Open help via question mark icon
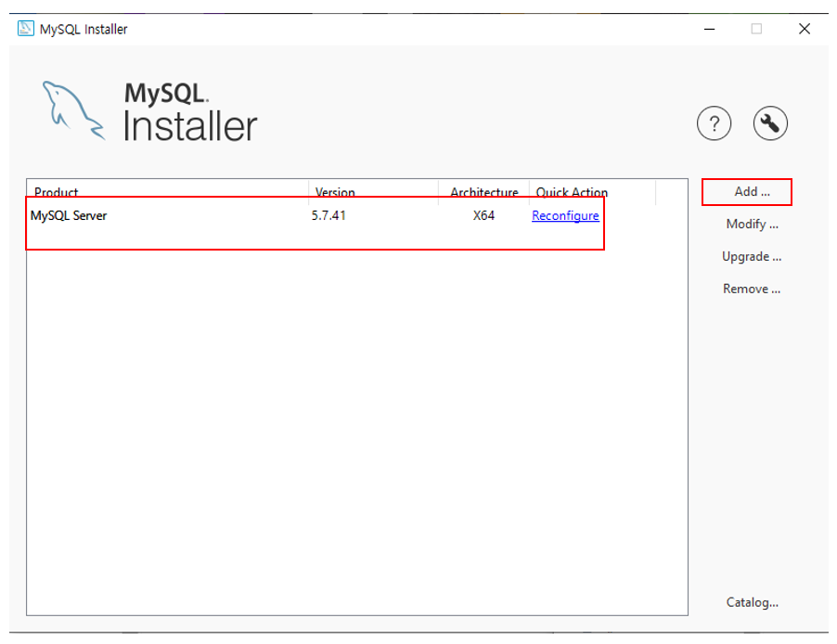The width and height of the screenshot is (837, 644). point(714,123)
